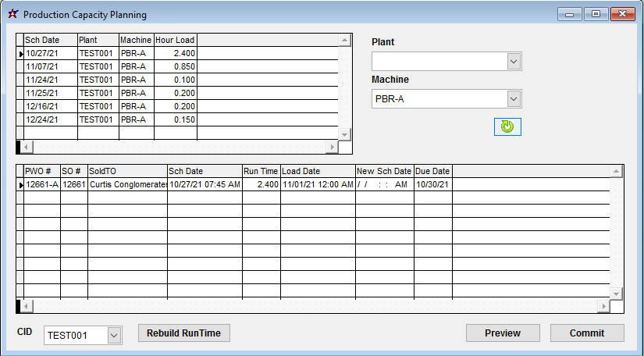644x356 pixels.
Task: Click the Rebuild RunTime button
Action: [x=184, y=333]
